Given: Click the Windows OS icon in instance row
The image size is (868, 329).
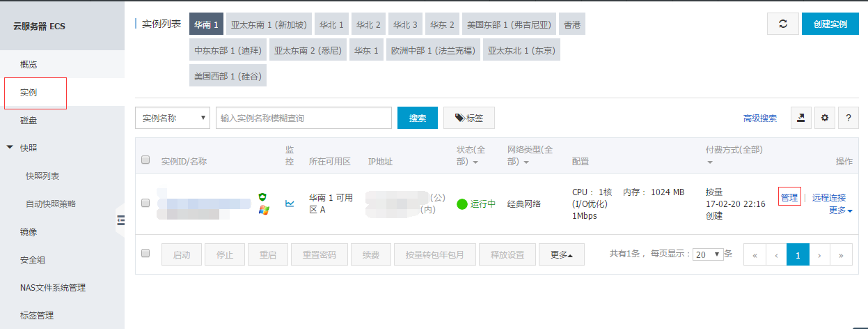Looking at the screenshot, I should point(263,210).
